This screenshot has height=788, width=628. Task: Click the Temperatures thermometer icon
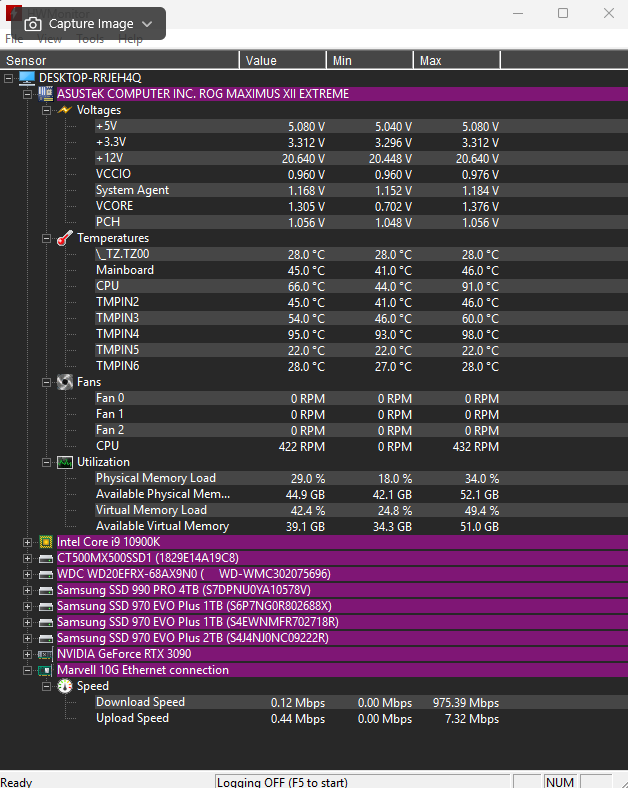coord(65,238)
